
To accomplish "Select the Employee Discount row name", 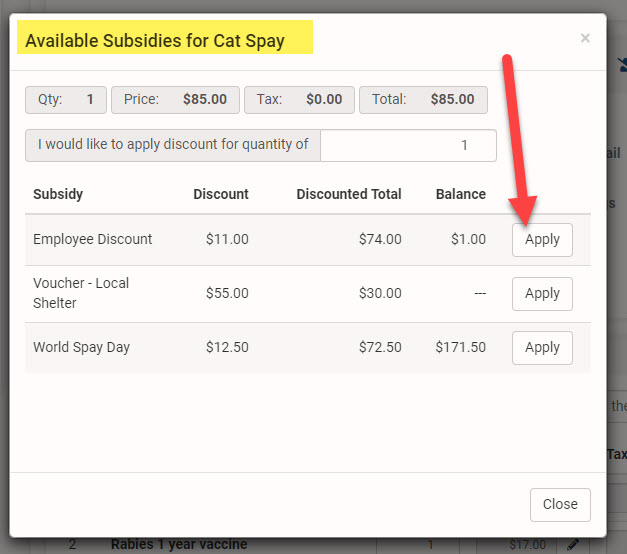I will coord(93,239).
